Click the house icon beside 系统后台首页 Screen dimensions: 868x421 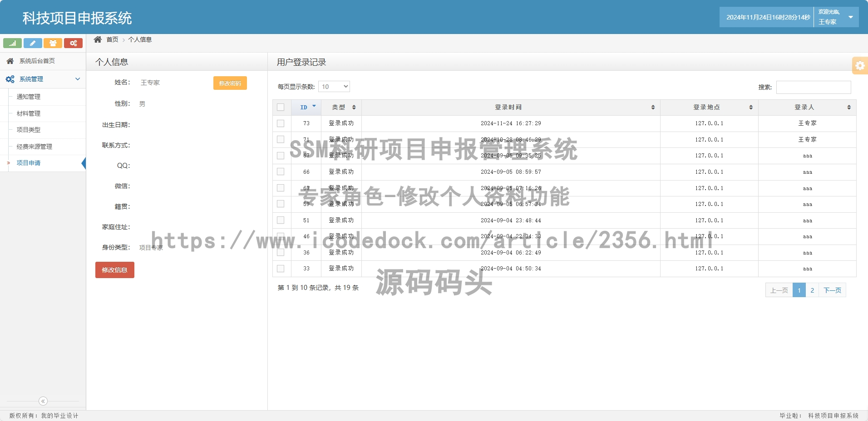[x=10, y=61]
